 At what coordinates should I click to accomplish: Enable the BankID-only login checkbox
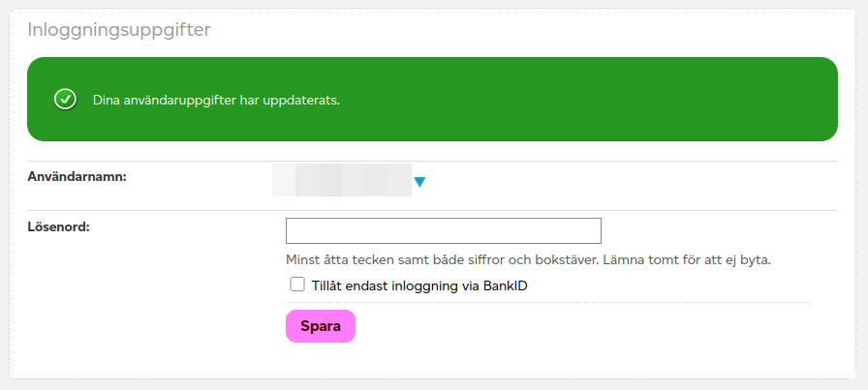296,285
